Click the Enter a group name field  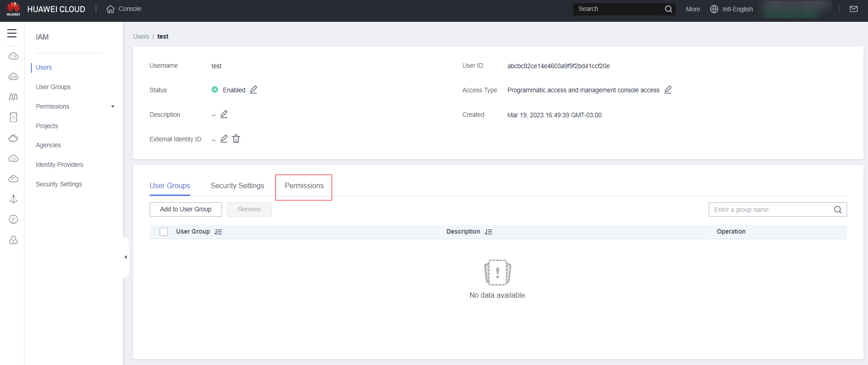770,210
